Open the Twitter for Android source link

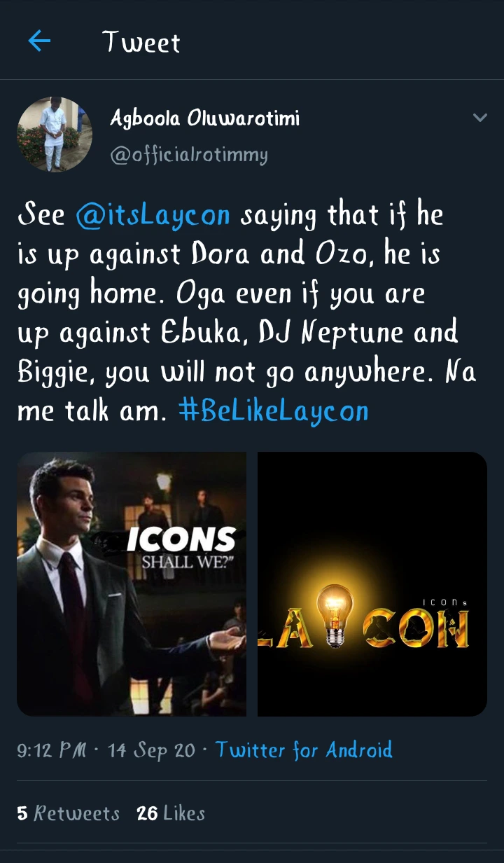click(x=304, y=750)
